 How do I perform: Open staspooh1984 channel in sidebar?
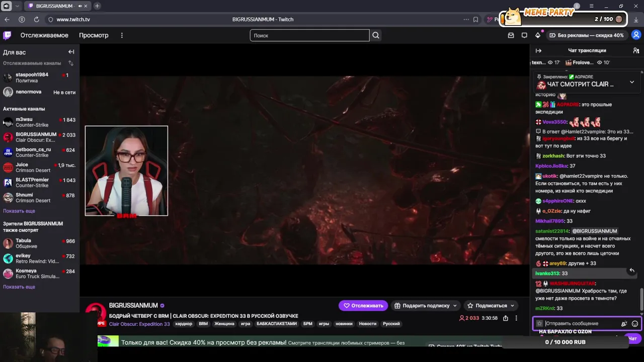point(40,77)
